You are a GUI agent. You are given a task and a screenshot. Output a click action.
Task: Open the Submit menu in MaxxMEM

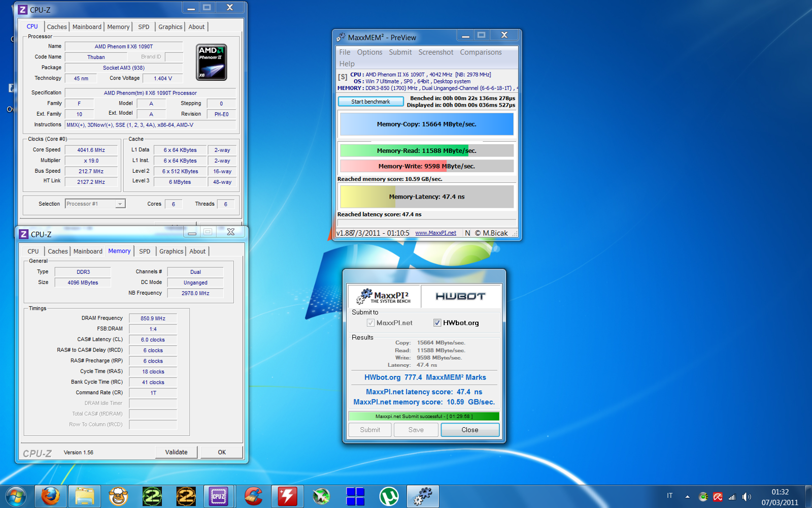(x=400, y=52)
